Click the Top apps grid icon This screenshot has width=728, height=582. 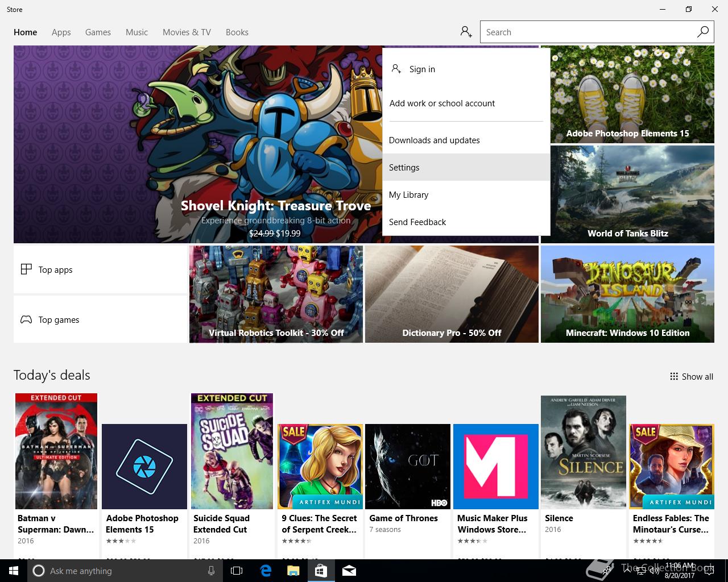pyautogui.click(x=26, y=269)
